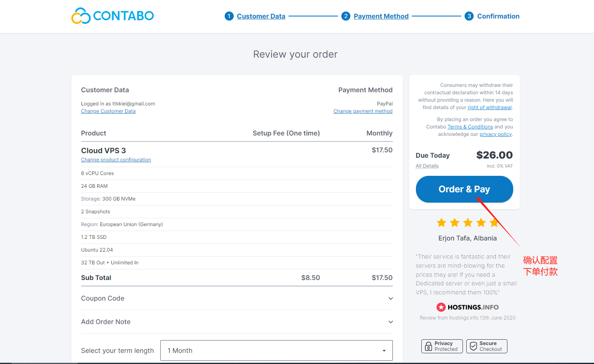Open Change payment method link
Viewport: 594px width, 364px height.
[x=363, y=111]
